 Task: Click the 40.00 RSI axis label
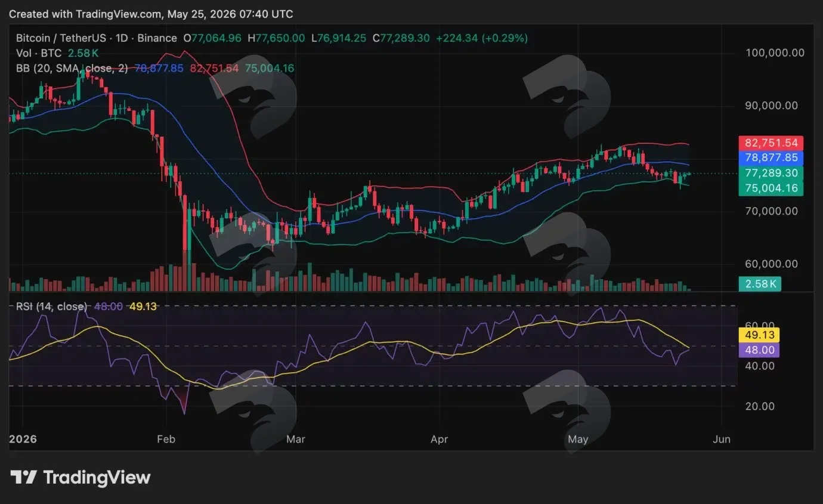coord(760,366)
